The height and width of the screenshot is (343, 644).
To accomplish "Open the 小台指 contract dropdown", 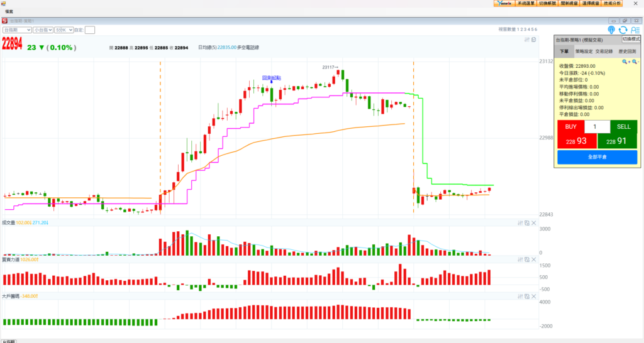I will (x=43, y=30).
